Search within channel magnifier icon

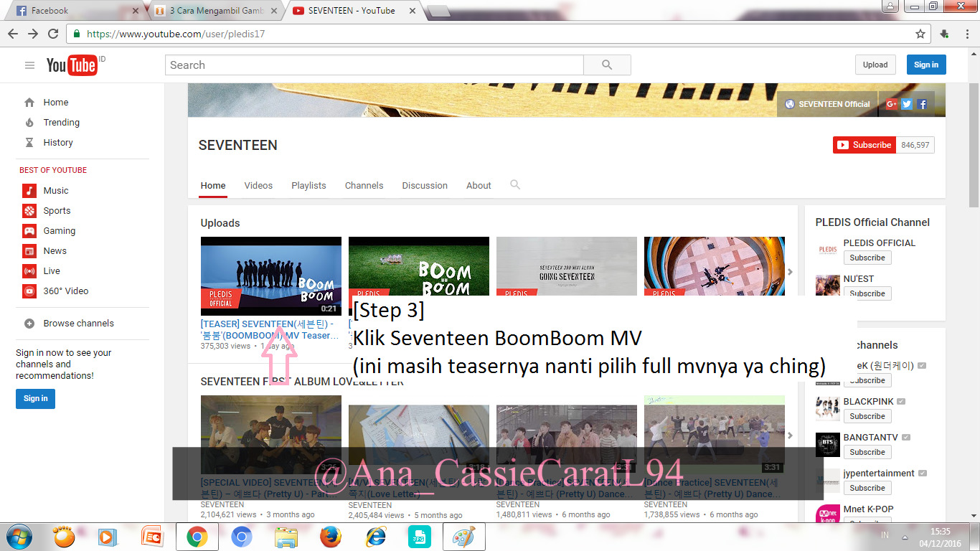(x=515, y=185)
